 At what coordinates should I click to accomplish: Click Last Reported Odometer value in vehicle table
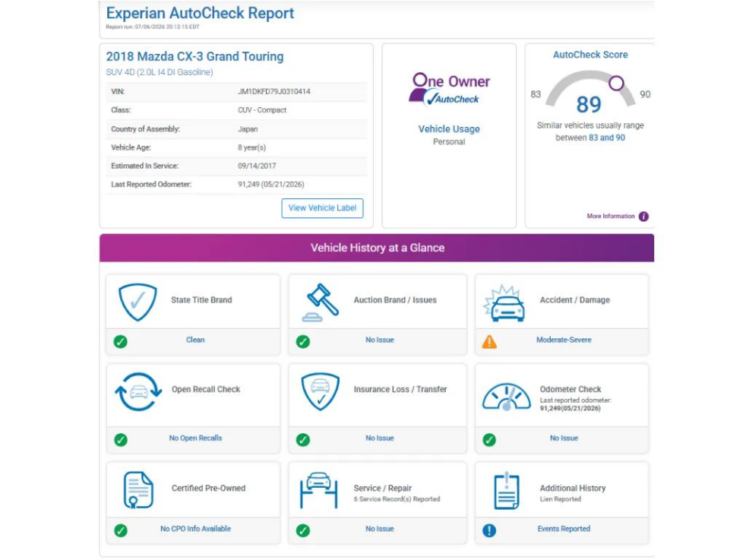[270, 184]
